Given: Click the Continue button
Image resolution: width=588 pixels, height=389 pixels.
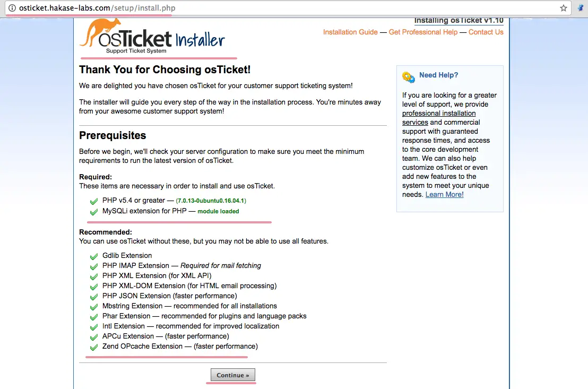Looking at the screenshot, I should pos(233,375).
